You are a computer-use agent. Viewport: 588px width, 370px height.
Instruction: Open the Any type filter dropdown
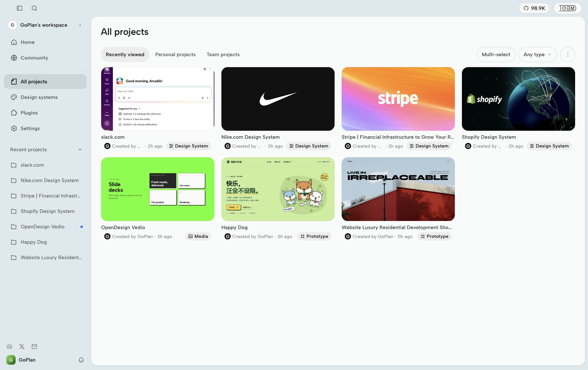pyautogui.click(x=537, y=54)
